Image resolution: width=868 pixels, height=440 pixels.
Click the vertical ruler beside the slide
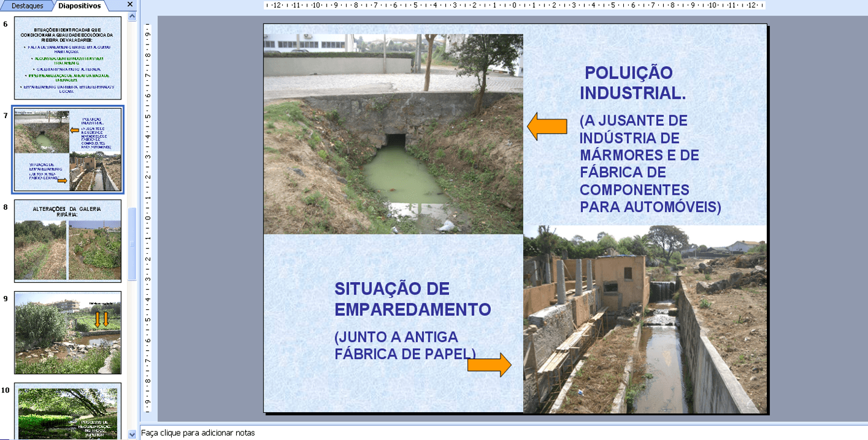pyautogui.click(x=148, y=218)
